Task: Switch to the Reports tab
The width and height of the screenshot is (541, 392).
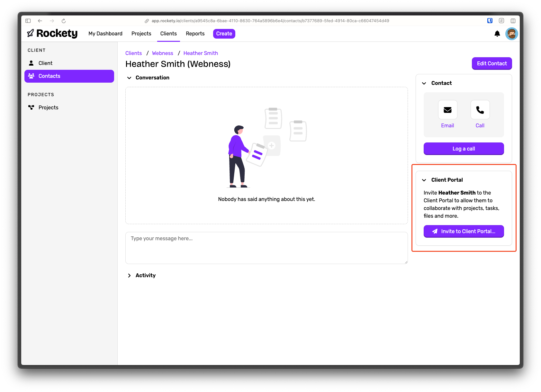Action: click(x=195, y=33)
